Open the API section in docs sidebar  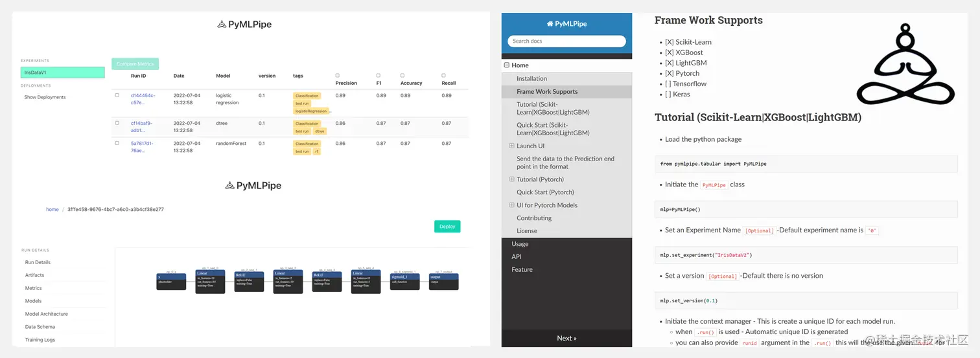566,257
